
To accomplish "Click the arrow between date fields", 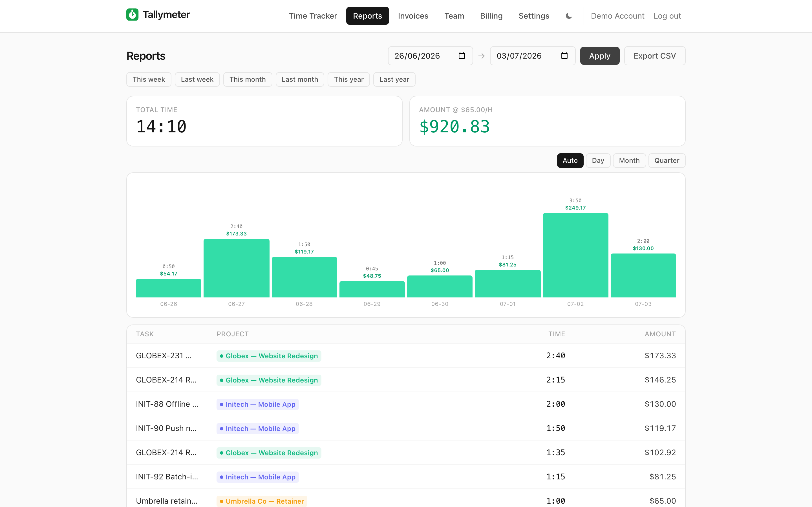I will [482, 56].
